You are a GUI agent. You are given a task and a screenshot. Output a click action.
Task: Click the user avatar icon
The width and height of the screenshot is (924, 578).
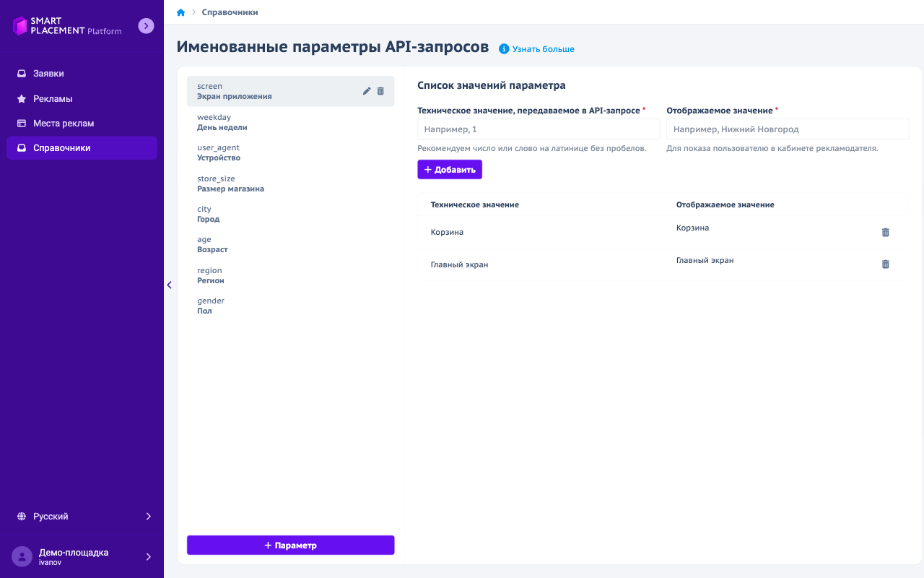22,556
